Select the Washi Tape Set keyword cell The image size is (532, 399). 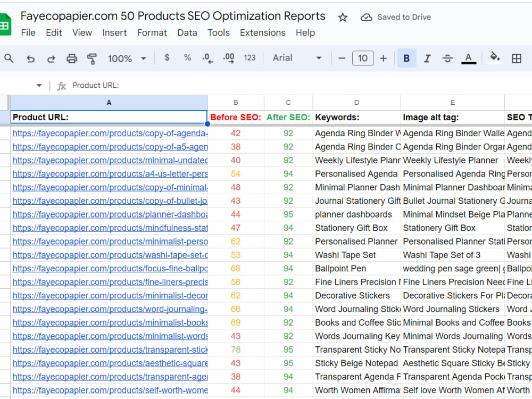[356, 255]
